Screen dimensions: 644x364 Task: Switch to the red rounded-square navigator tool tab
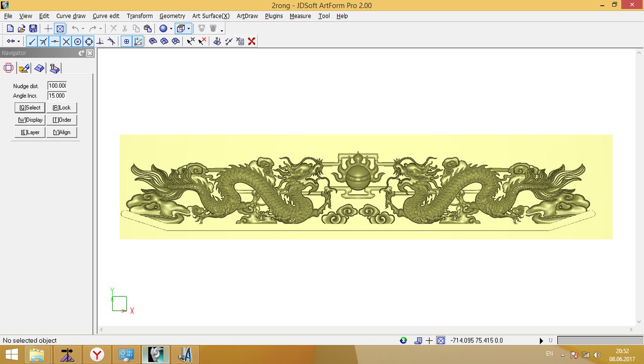coord(9,68)
